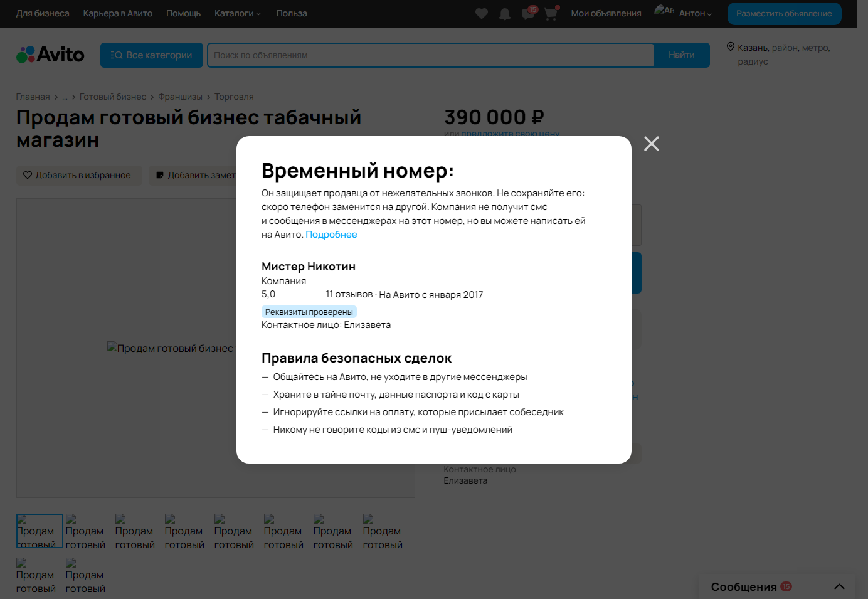Click the Найти search button
Image resolution: width=868 pixels, height=599 pixels.
pos(682,55)
